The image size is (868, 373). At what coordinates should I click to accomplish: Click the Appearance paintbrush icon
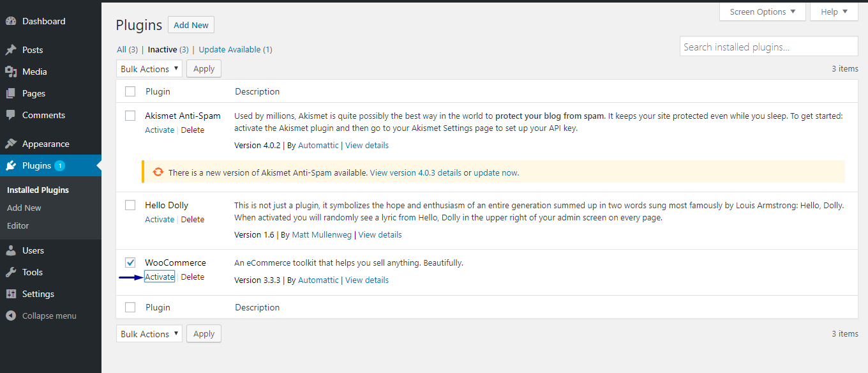click(11, 144)
